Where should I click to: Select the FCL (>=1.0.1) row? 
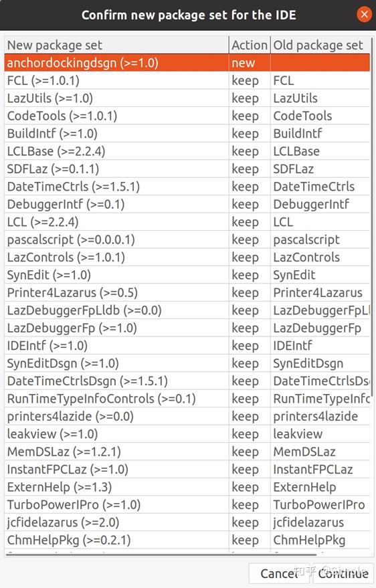(x=187, y=81)
